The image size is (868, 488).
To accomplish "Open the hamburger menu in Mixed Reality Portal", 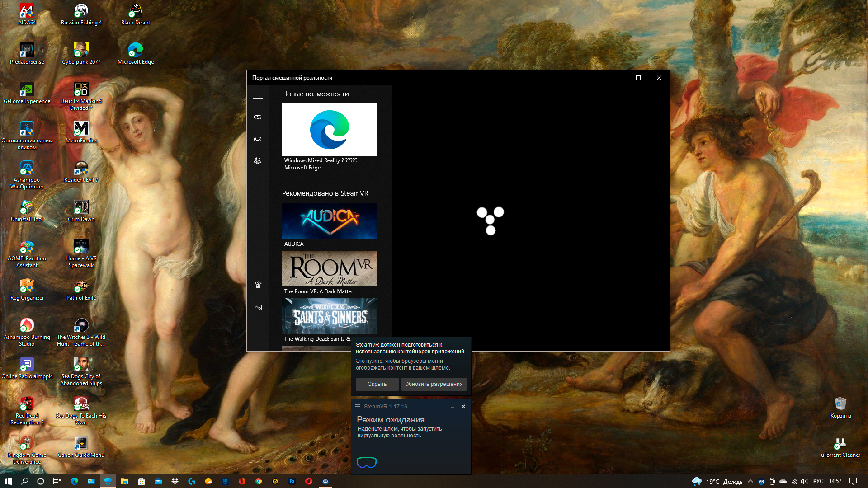I will [x=258, y=96].
